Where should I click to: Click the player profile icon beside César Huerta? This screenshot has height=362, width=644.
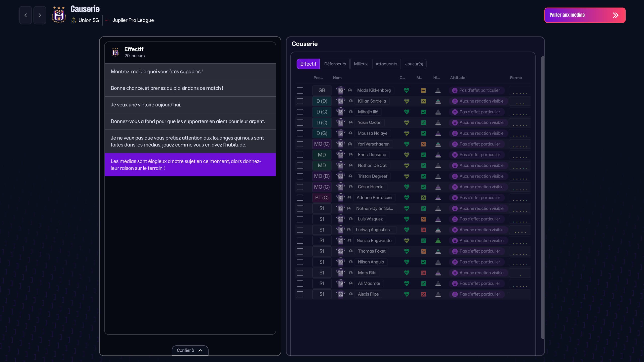351,187
